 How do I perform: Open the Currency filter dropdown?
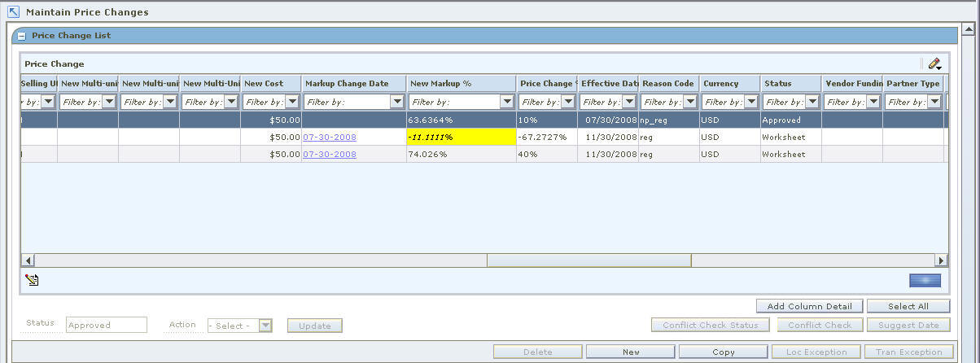(x=751, y=102)
